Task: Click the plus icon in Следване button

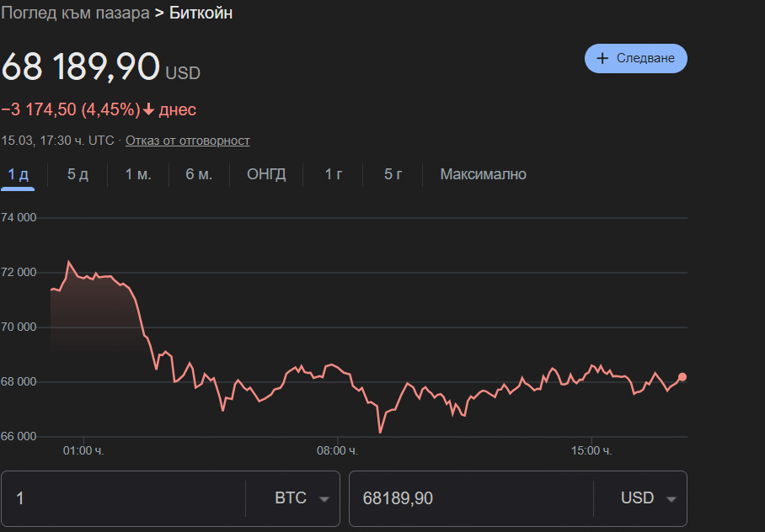Action: coord(602,59)
